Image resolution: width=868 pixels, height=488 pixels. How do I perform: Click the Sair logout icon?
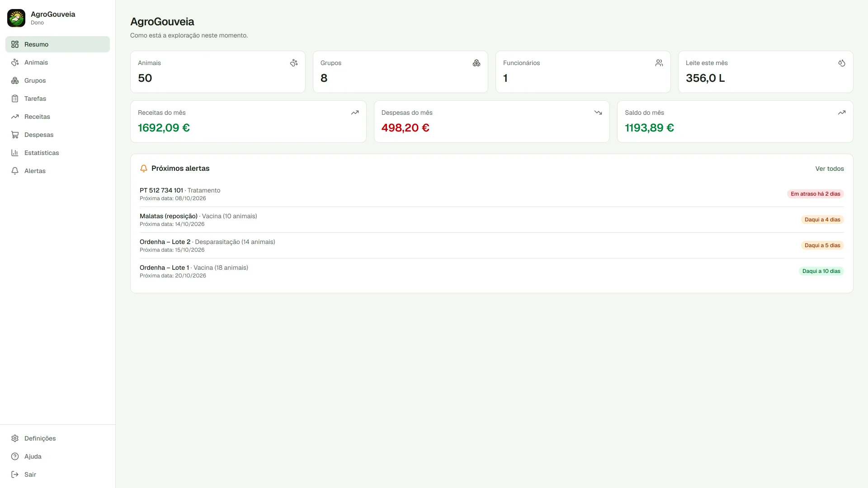[x=15, y=474]
